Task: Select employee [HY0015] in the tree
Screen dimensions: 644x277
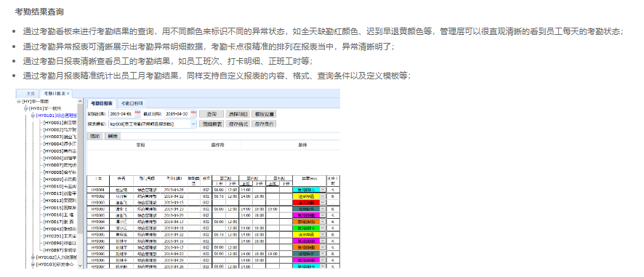Action: pos(60,207)
